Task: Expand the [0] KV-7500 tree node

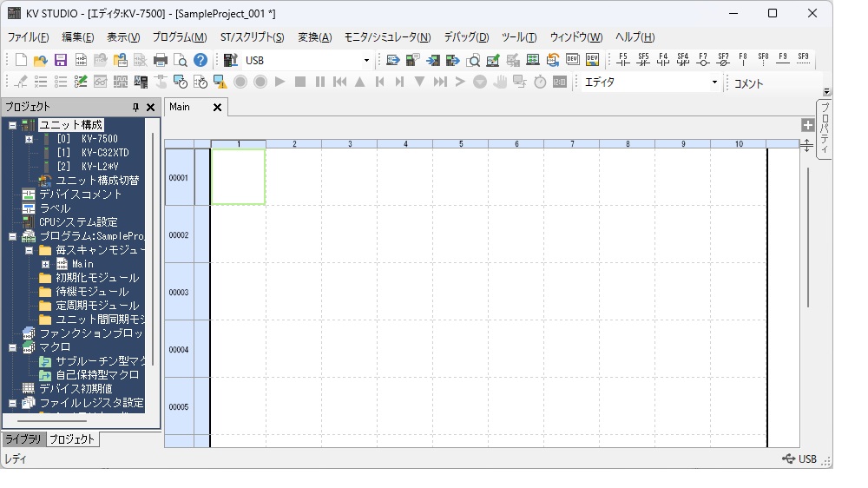Action: (29, 139)
